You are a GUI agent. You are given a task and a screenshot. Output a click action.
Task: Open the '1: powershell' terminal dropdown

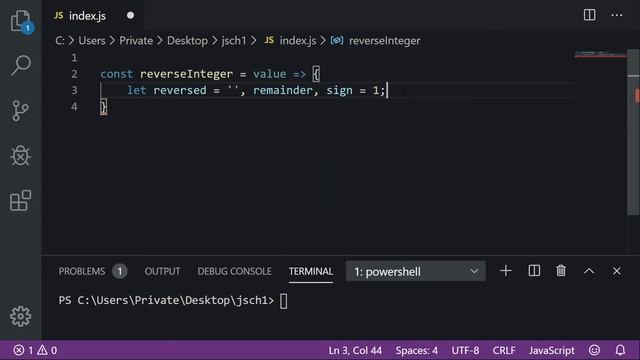pos(416,271)
